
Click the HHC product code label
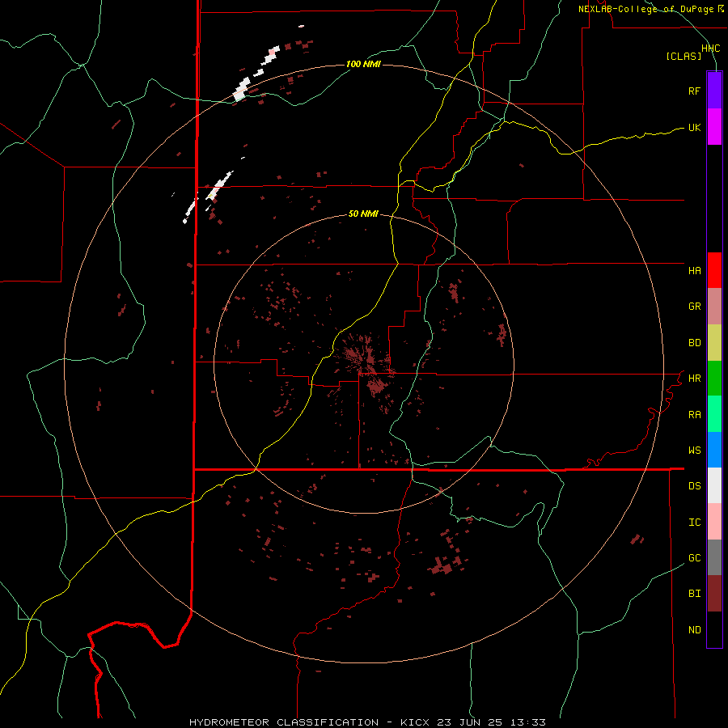point(710,49)
